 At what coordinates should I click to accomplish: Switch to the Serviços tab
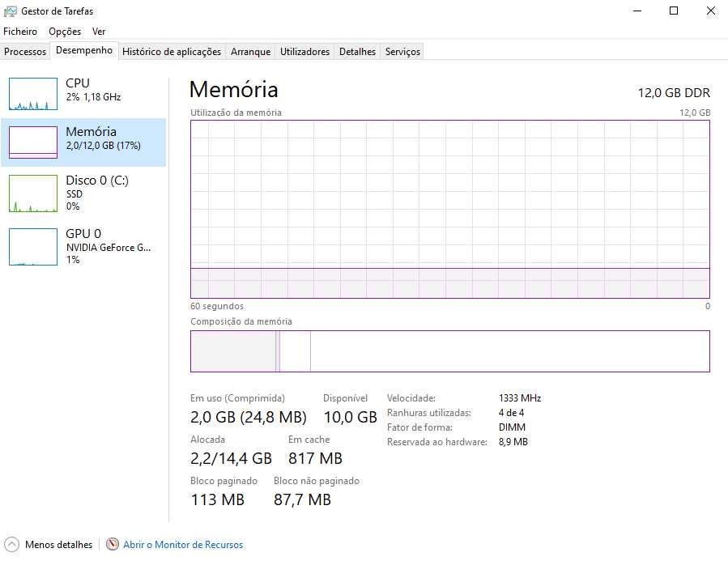[x=402, y=52]
